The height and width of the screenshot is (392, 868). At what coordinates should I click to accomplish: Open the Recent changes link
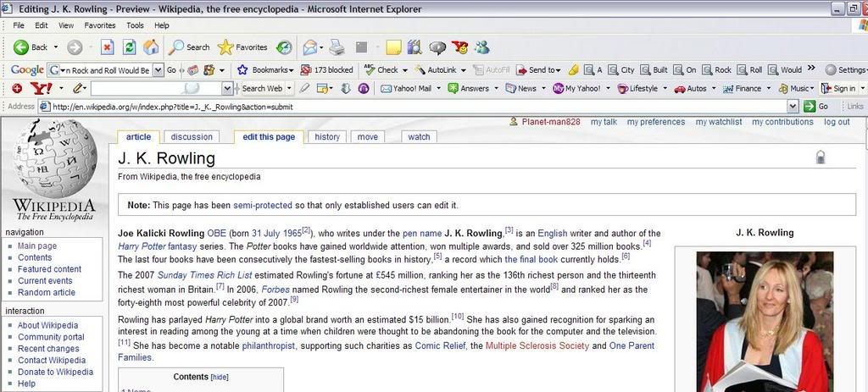click(48, 349)
